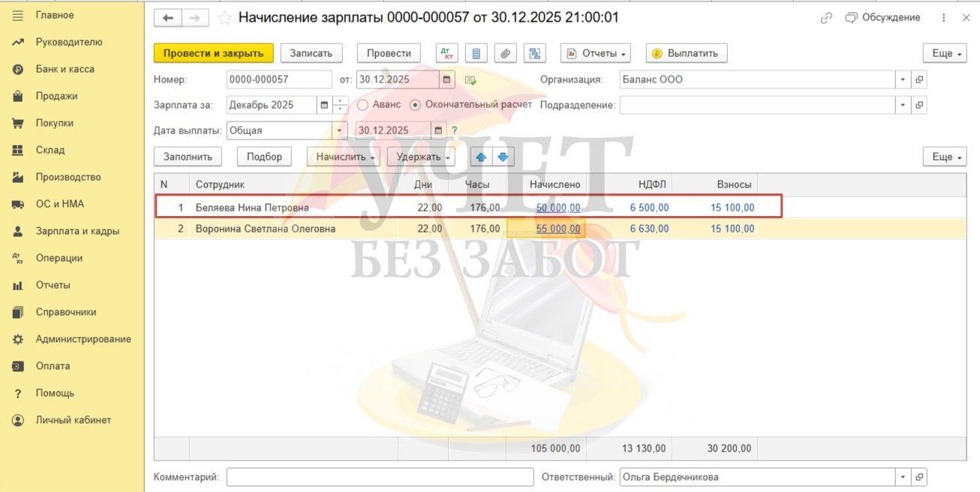The image size is (980, 492).
Task: Expand the Дата выплаты Общая dropdown
Action: pos(340,130)
